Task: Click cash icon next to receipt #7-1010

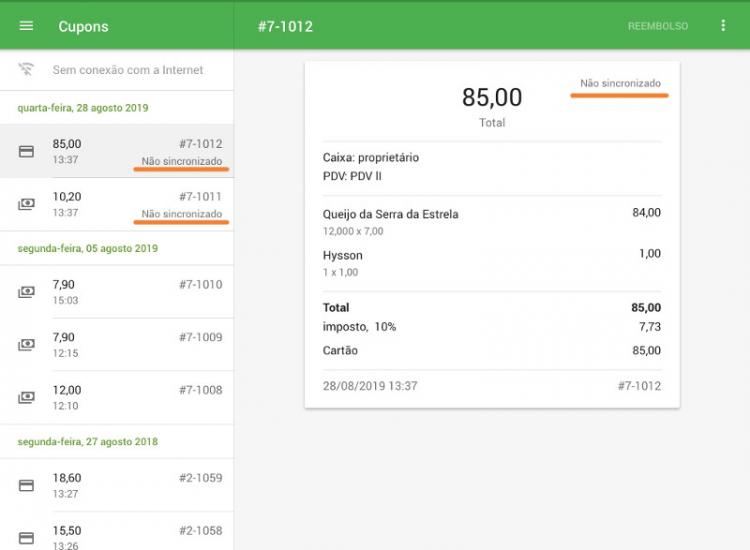Action: (x=26, y=292)
